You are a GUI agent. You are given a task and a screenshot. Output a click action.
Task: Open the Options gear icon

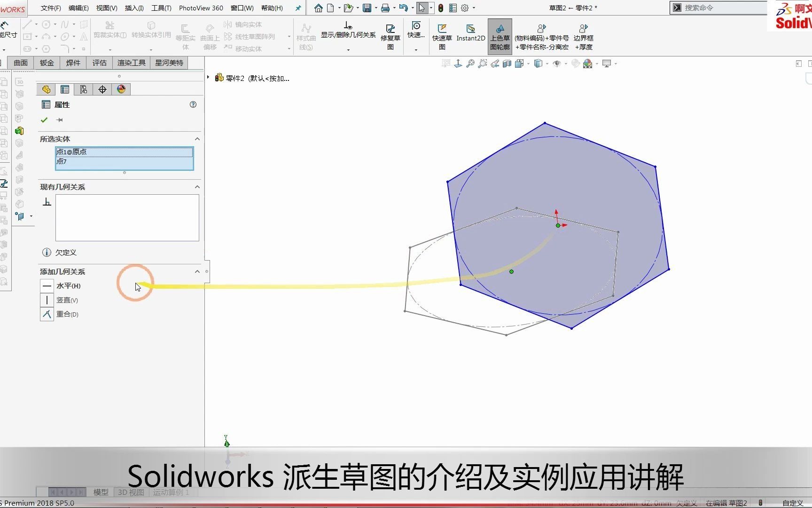pos(465,8)
